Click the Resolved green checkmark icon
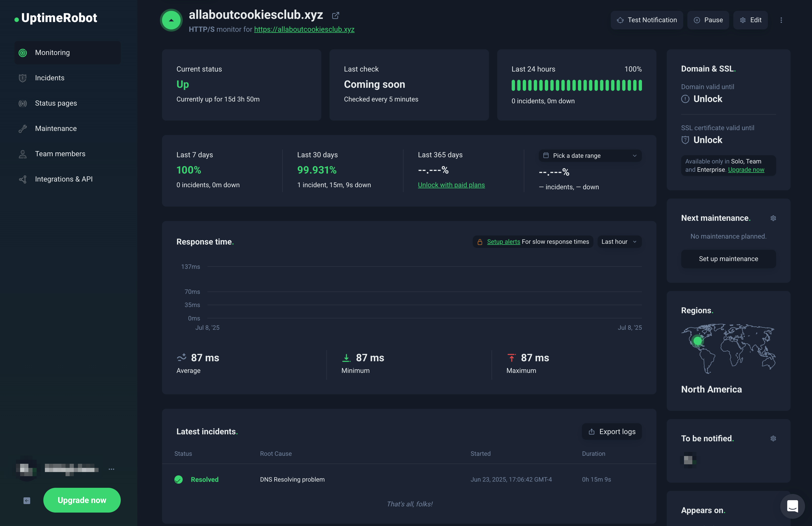This screenshot has height=526, width=812. click(179, 479)
